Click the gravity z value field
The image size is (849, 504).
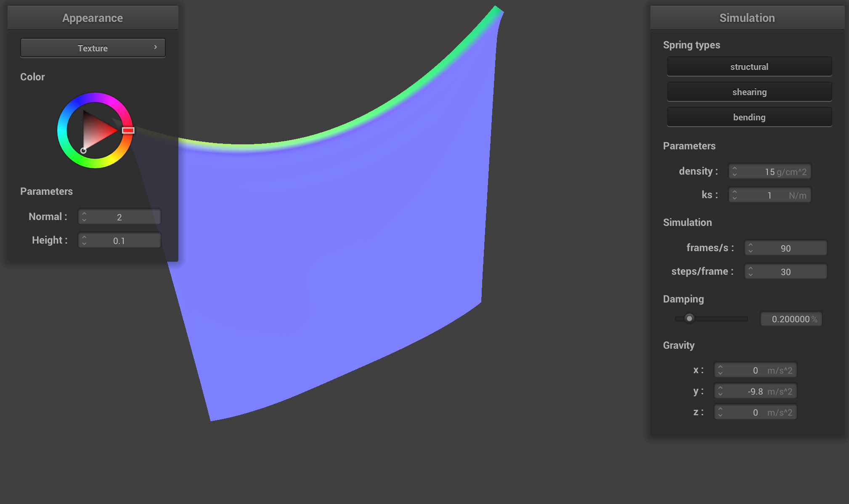tap(756, 412)
